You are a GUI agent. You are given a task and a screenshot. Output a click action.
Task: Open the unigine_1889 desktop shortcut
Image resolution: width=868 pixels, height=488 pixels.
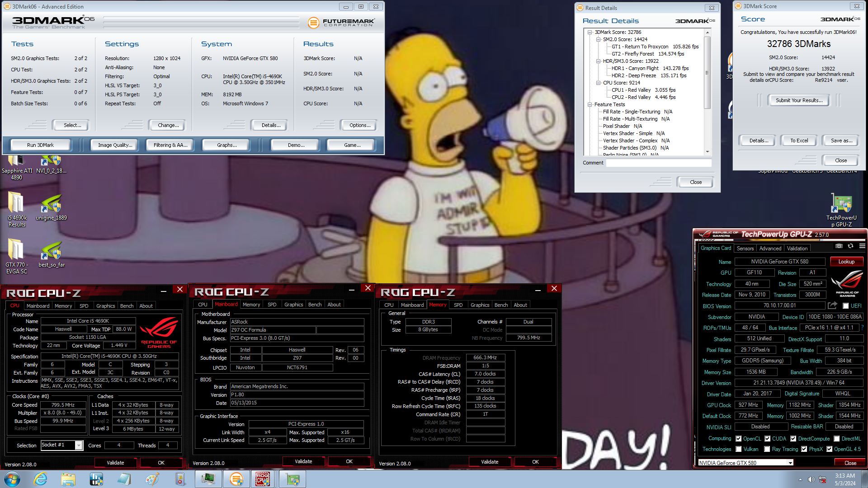[51, 207]
